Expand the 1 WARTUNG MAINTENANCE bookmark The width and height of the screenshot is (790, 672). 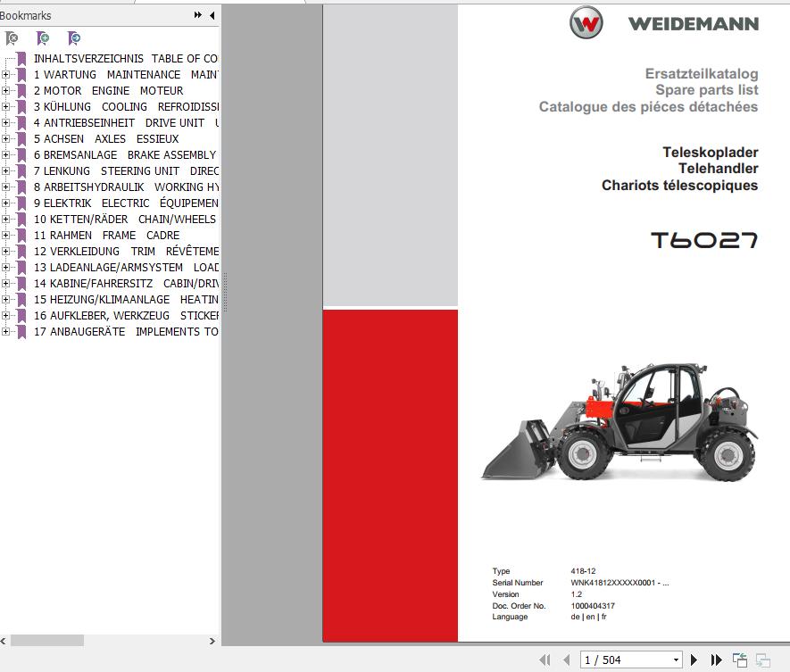5,75
